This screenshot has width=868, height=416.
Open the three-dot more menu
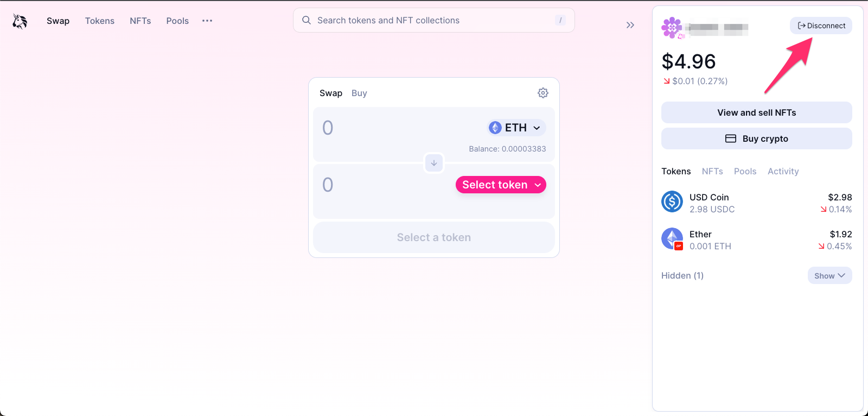tap(207, 21)
